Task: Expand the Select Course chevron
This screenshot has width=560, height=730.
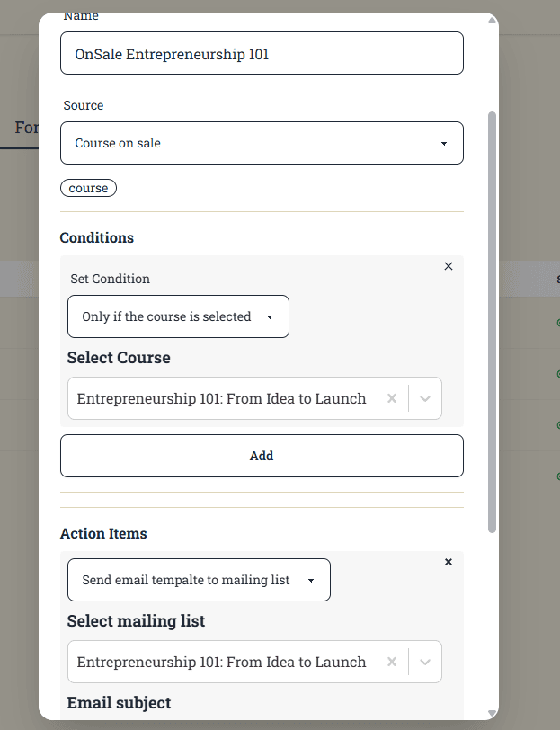Action: (426, 398)
